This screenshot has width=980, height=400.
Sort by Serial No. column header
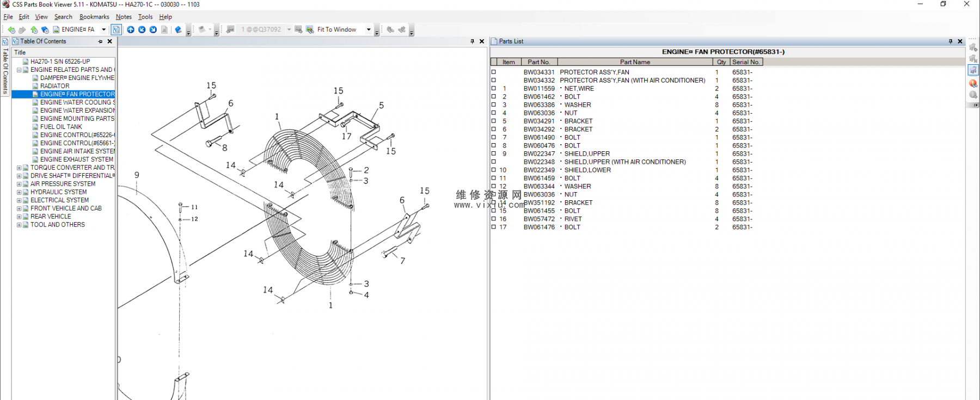tap(746, 62)
